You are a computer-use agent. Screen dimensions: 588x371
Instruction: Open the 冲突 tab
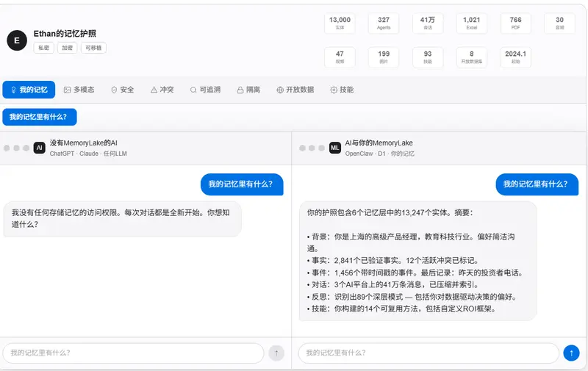[162, 90]
